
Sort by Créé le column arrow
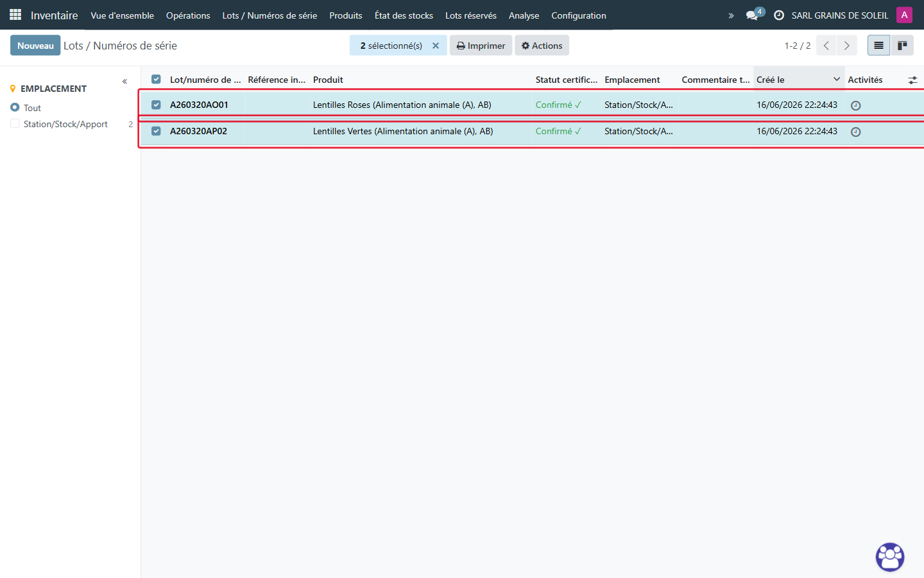[837, 79]
